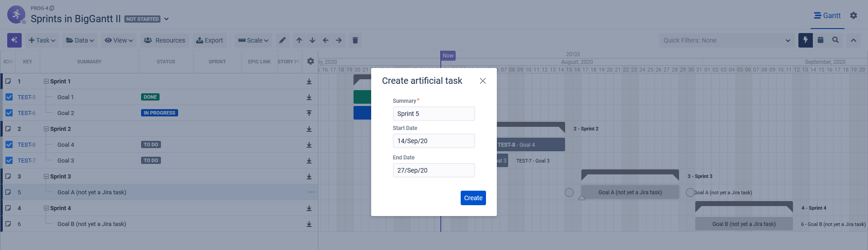Click the Sprint 3 row download arrow
This screenshot has height=250, width=868.
click(x=309, y=177)
